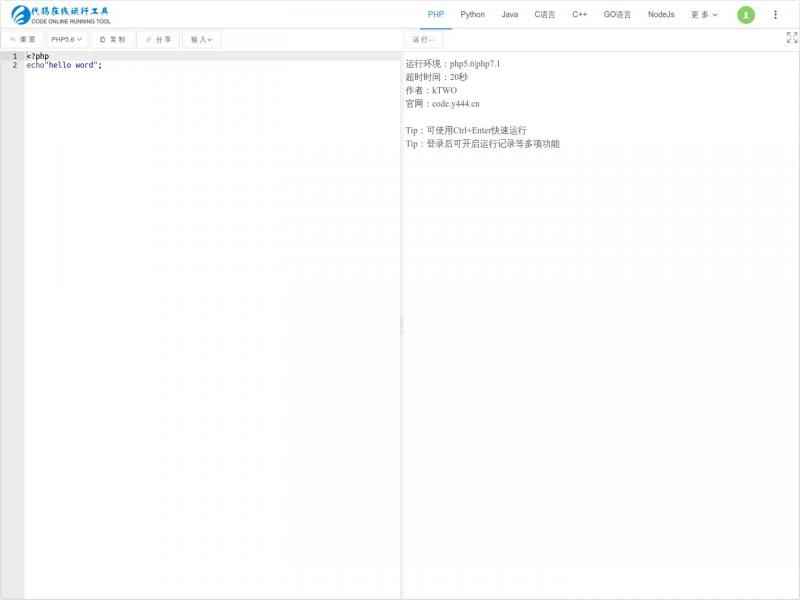Click the 分享 share button
Screen dimensions: 800x600
[158, 39]
